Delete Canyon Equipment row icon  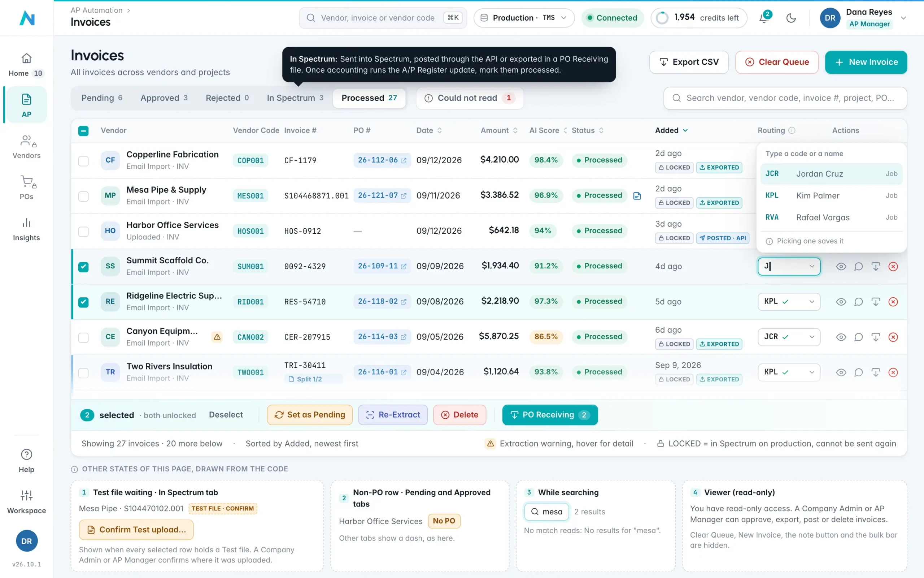tap(893, 337)
